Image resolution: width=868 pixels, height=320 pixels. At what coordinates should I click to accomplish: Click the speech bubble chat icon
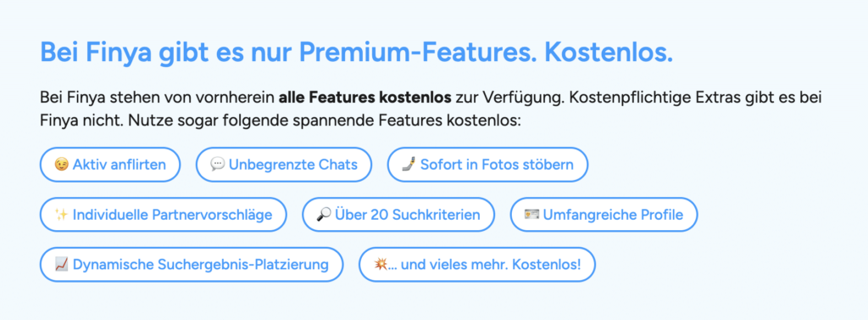(218, 165)
